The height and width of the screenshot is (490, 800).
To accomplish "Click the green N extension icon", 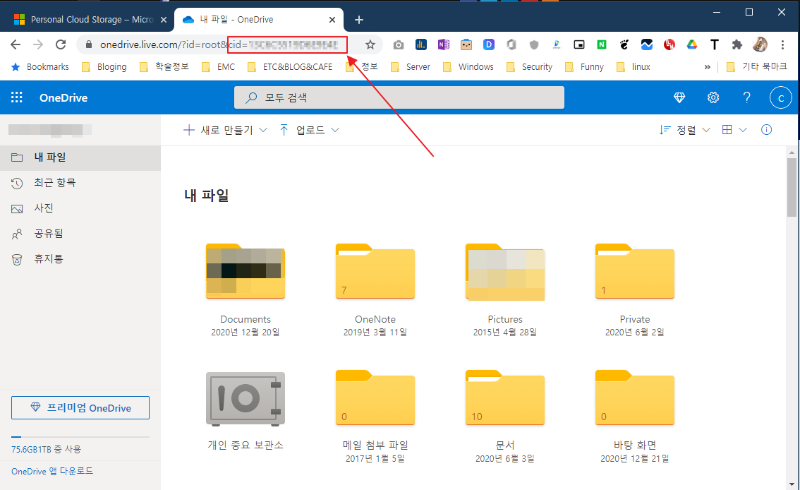I will pos(602,45).
